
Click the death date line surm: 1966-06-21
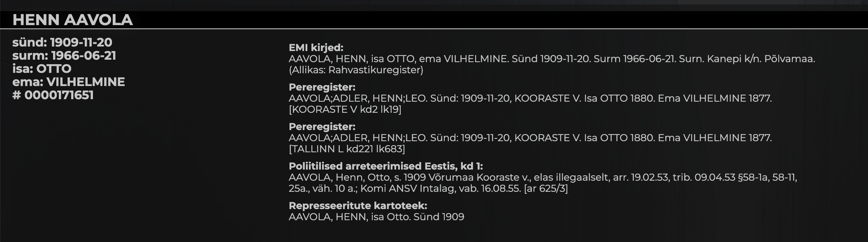(64, 56)
